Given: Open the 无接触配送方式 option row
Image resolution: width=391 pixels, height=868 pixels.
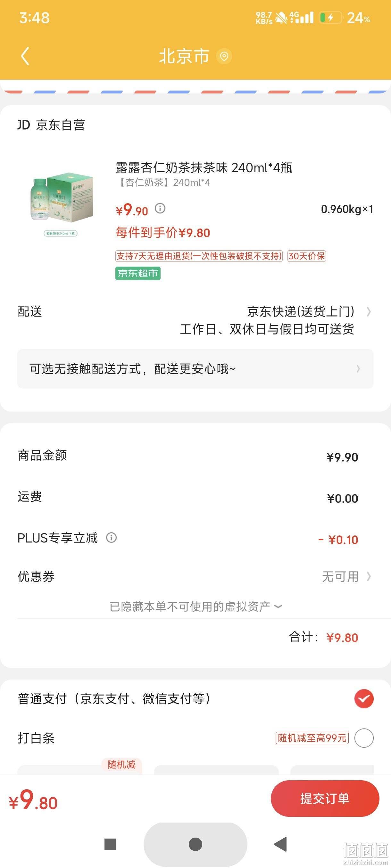Looking at the screenshot, I should pos(195,369).
